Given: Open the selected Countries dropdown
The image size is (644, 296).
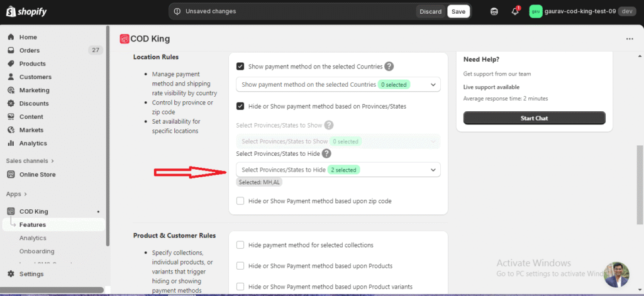Looking at the screenshot, I should pyautogui.click(x=338, y=84).
